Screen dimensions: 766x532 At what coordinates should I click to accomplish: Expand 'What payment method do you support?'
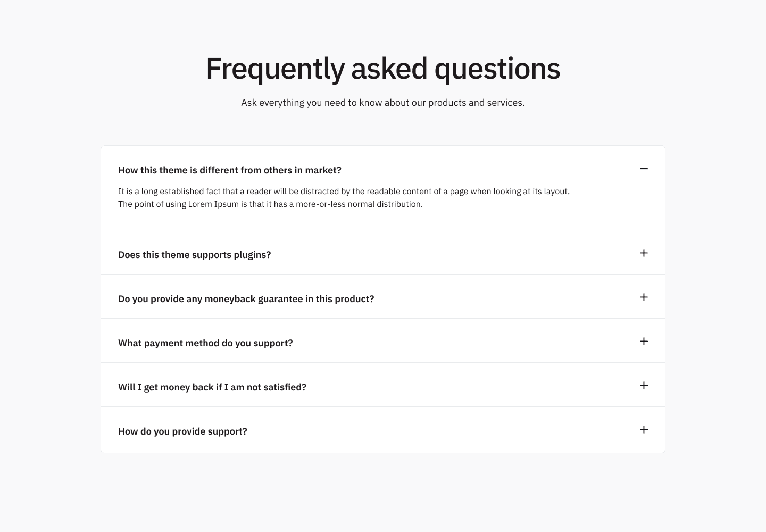pos(205,343)
